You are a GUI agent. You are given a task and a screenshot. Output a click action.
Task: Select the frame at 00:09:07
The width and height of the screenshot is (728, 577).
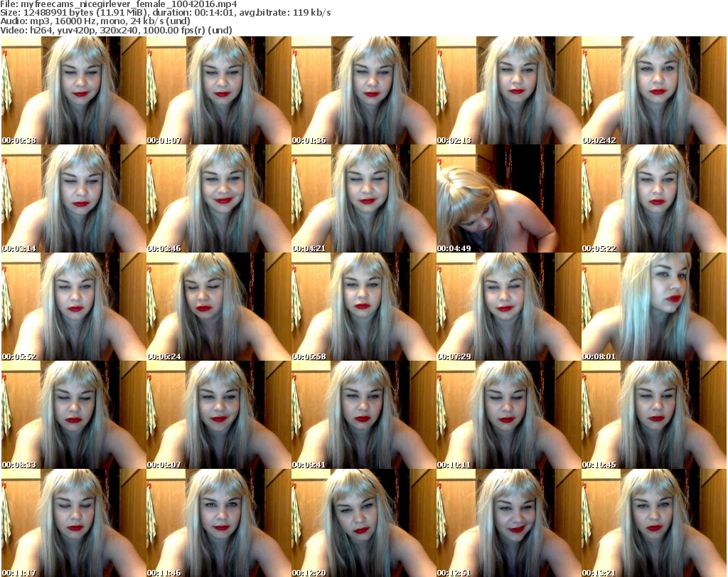click(x=219, y=415)
